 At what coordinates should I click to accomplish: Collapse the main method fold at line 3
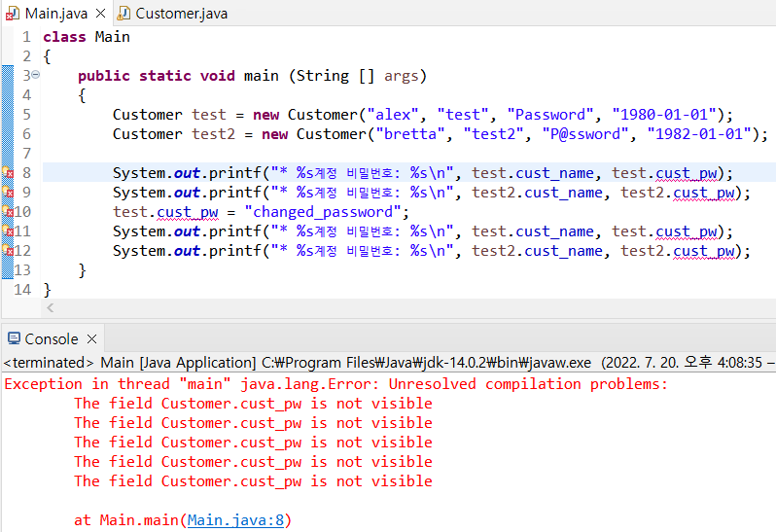pos(36,75)
